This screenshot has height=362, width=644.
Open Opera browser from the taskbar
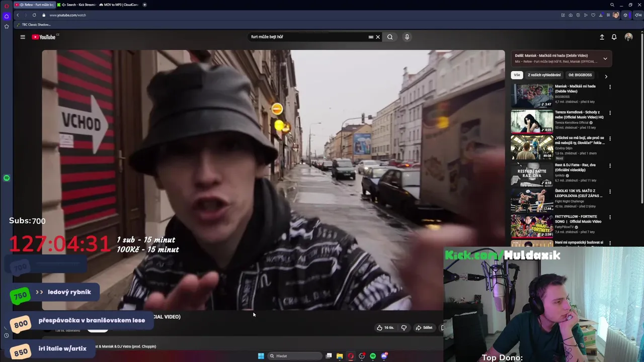click(x=351, y=356)
